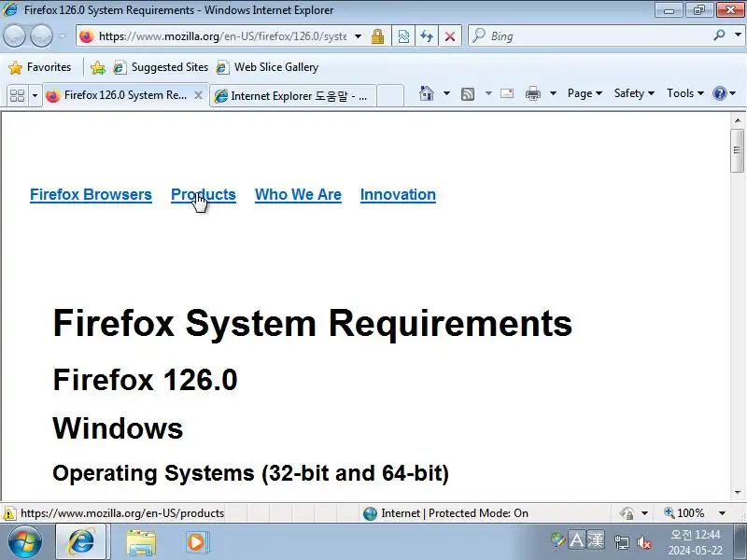Click the Firefox System Requirements heading
The width and height of the screenshot is (747, 560).
(313, 324)
